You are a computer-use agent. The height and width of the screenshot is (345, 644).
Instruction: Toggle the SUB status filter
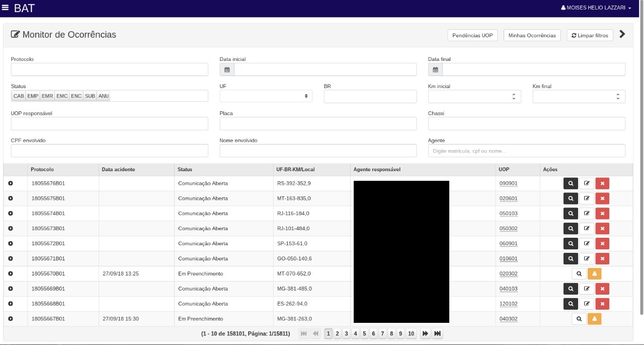point(90,96)
